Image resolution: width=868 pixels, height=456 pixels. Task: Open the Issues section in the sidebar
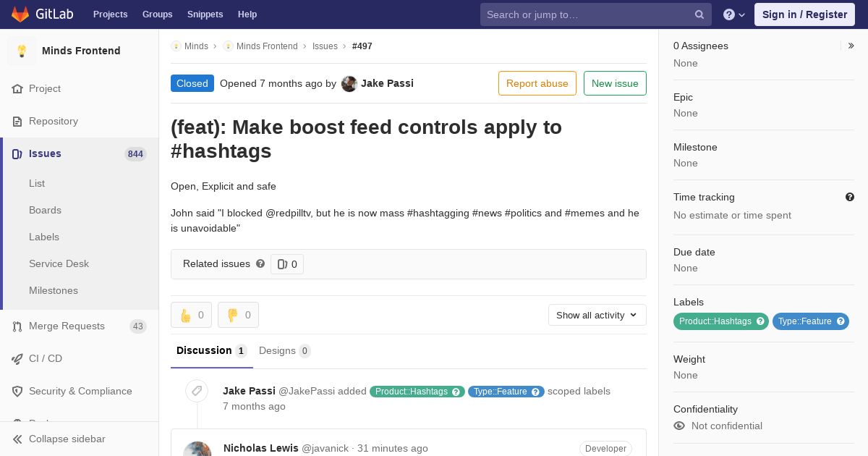point(79,153)
